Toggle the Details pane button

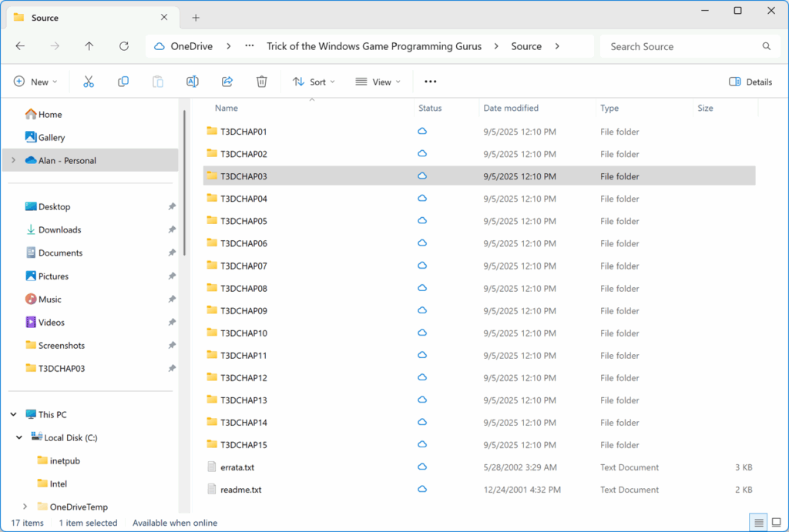[x=750, y=82]
